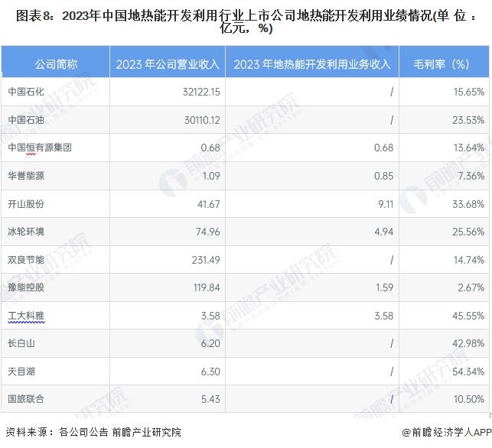Click the 资料来源 source note

click(x=93, y=432)
